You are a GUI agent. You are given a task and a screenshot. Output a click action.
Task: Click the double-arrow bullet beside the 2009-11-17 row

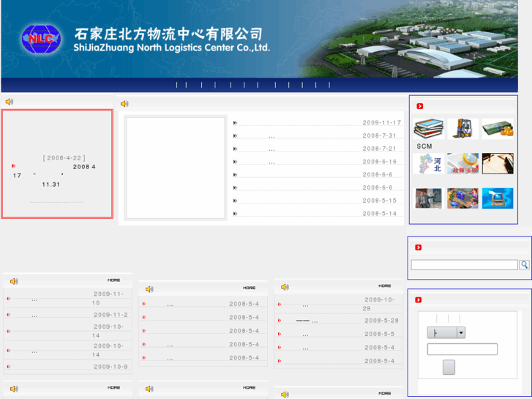235,123
